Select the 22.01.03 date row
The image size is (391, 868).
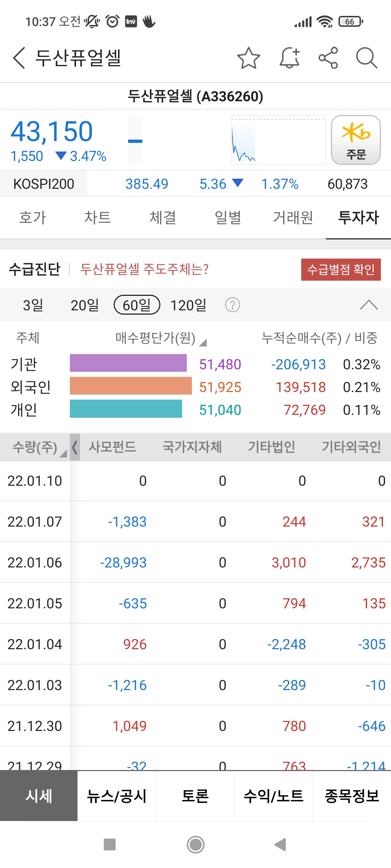[195, 685]
